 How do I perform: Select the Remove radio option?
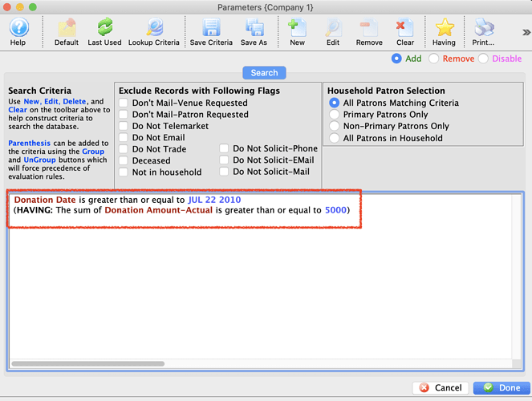(433, 59)
